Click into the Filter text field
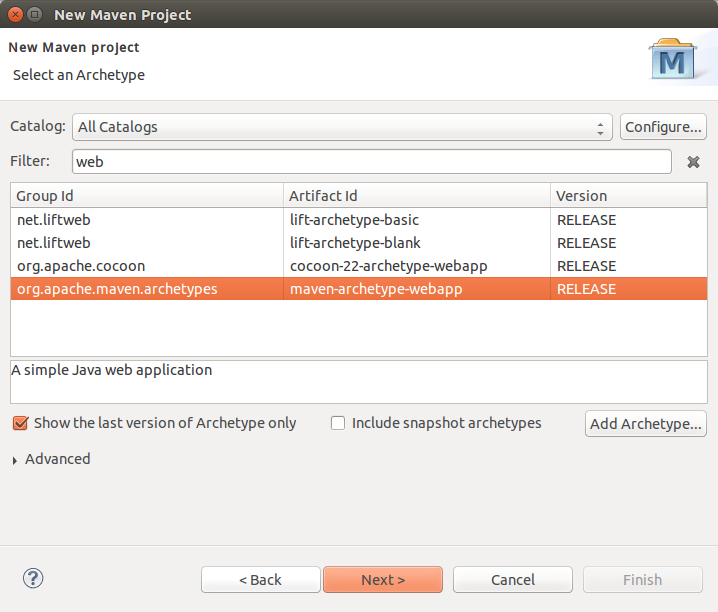This screenshot has height=612, width=718. pos(372,162)
